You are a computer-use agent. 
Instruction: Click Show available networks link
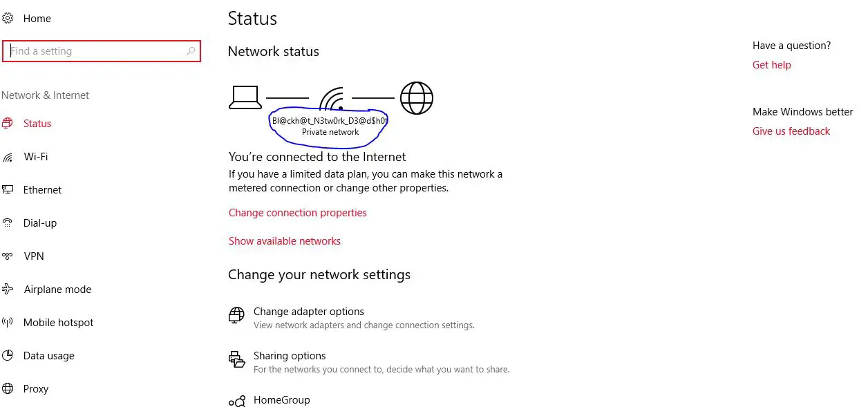(285, 241)
